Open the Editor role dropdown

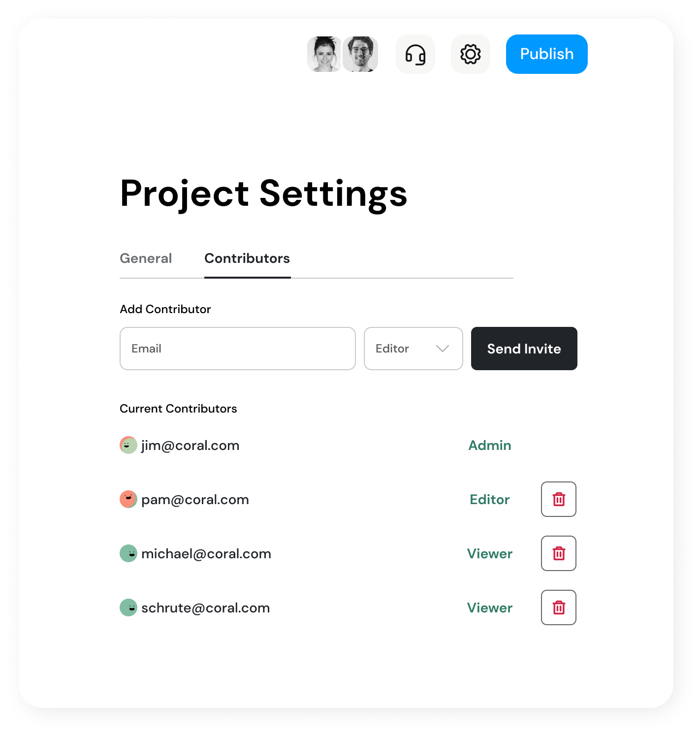click(x=413, y=349)
